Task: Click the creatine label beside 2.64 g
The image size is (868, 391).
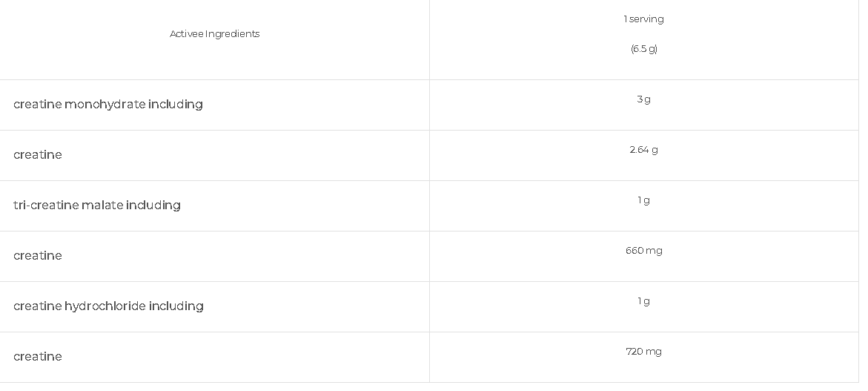Action: [38, 155]
